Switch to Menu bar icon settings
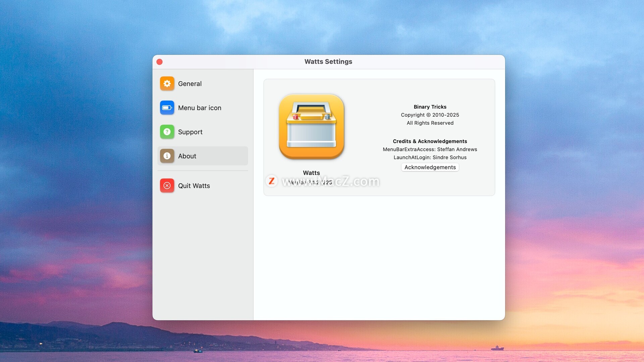 [200, 108]
